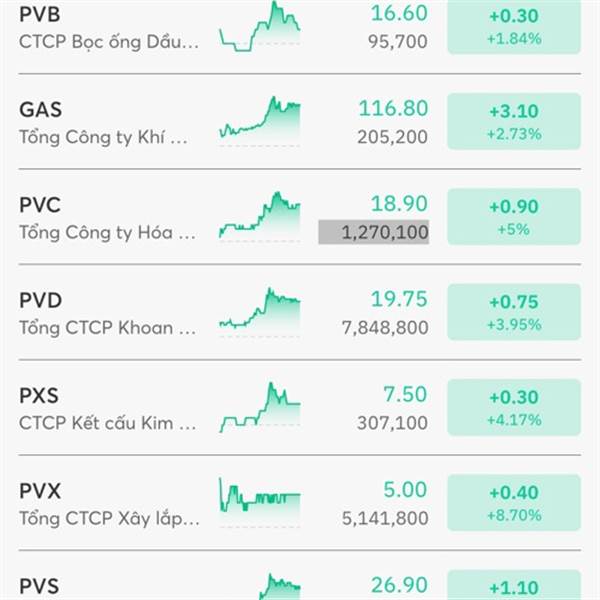Click the PVS +1.10 change badge

514,586
